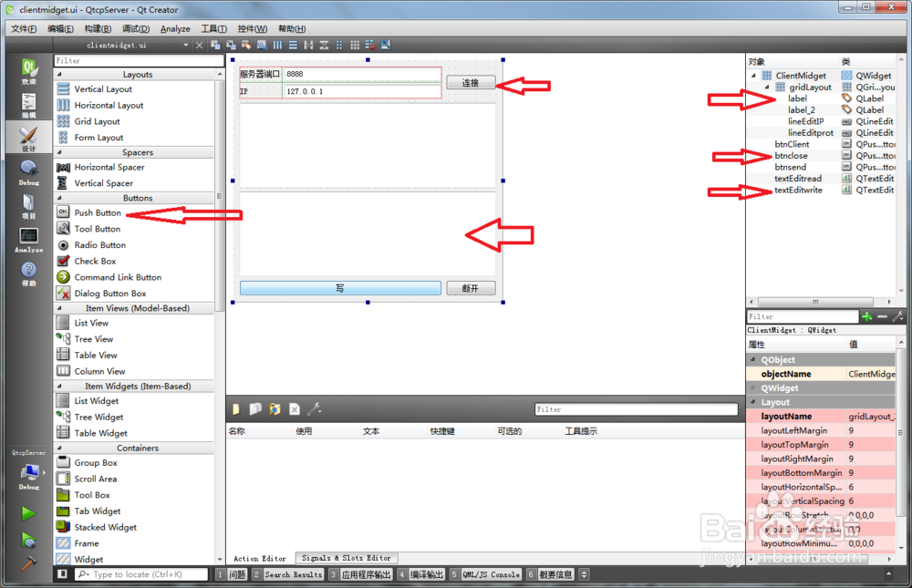The width and height of the screenshot is (912, 588).
Task: Open the clientmidget.ui document dropdown
Action: click(186, 46)
